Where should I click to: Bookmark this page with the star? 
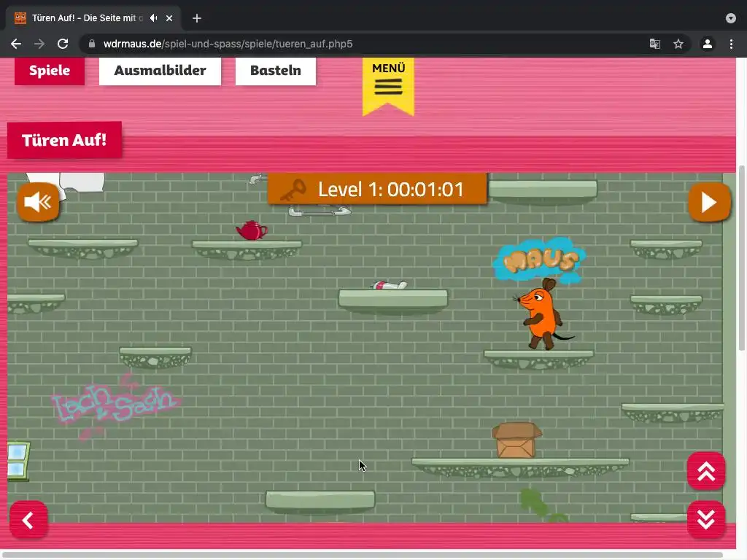(678, 44)
